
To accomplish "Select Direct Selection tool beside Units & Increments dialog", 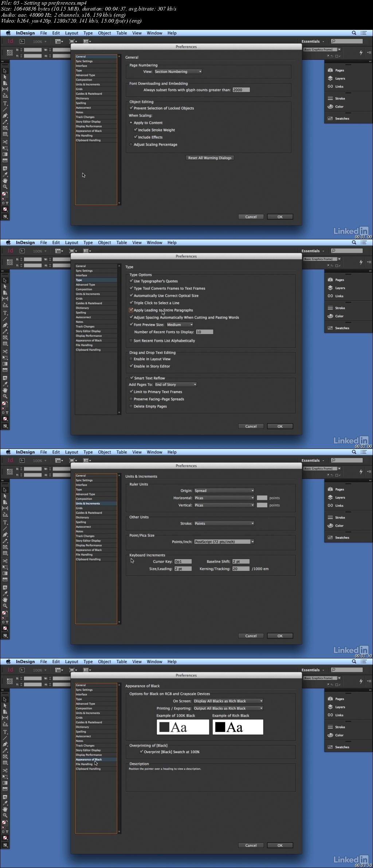I will [x=5, y=496].
